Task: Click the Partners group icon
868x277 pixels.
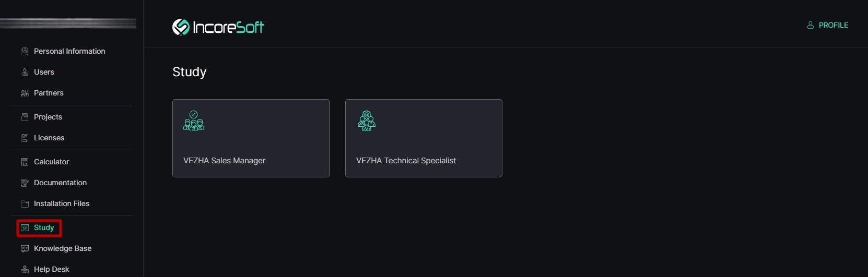Action: point(25,93)
